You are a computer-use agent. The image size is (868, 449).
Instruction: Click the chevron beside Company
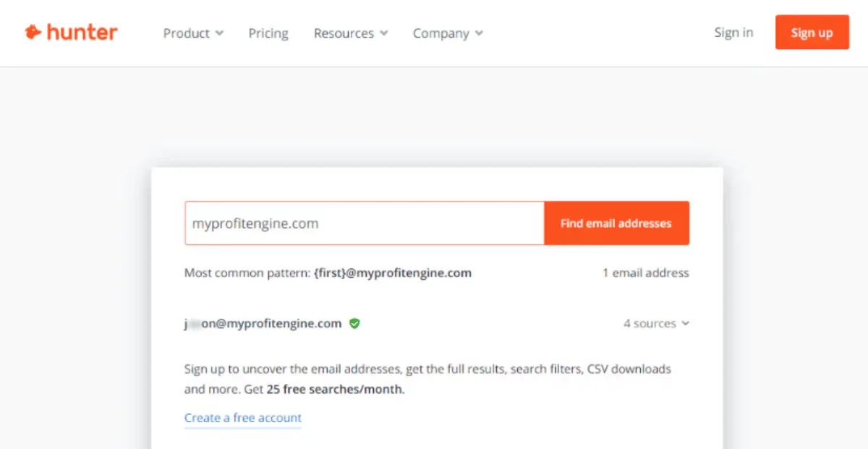pos(480,33)
